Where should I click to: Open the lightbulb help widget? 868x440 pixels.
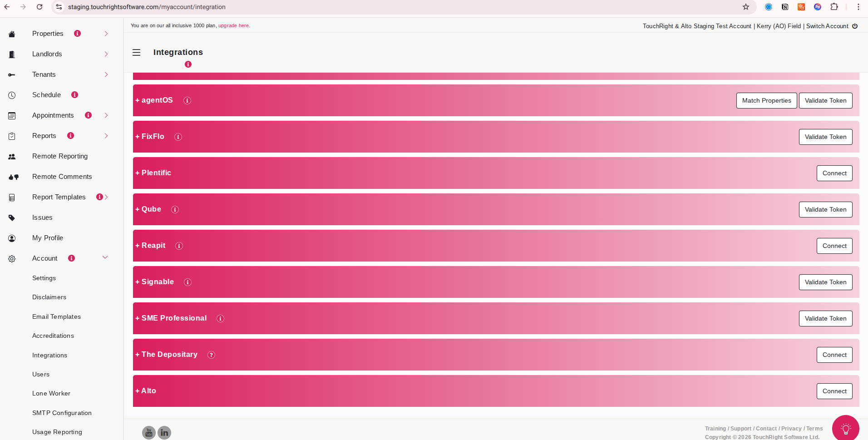pyautogui.click(x=845, y=428)
